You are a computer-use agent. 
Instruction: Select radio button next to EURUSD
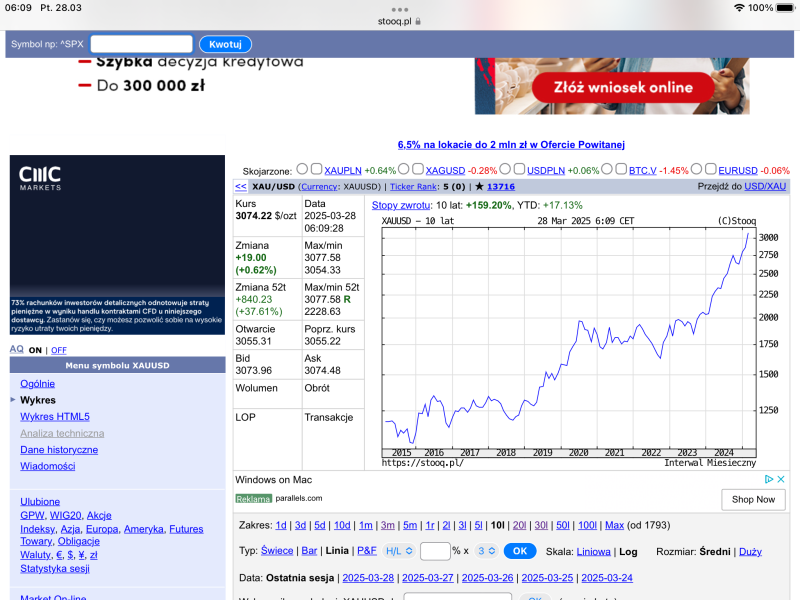[696, 169]
